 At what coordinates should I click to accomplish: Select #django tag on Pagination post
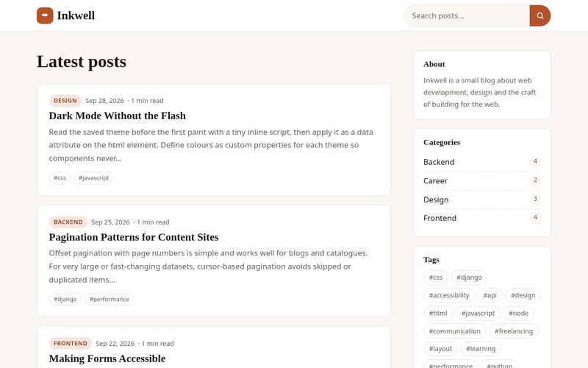click(x=65, y=300)
